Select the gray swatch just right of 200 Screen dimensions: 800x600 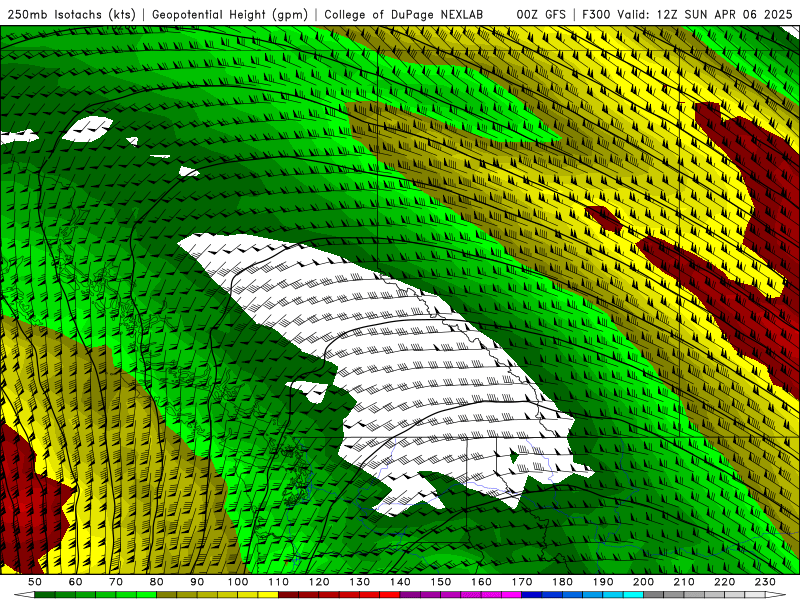[654, 595]
